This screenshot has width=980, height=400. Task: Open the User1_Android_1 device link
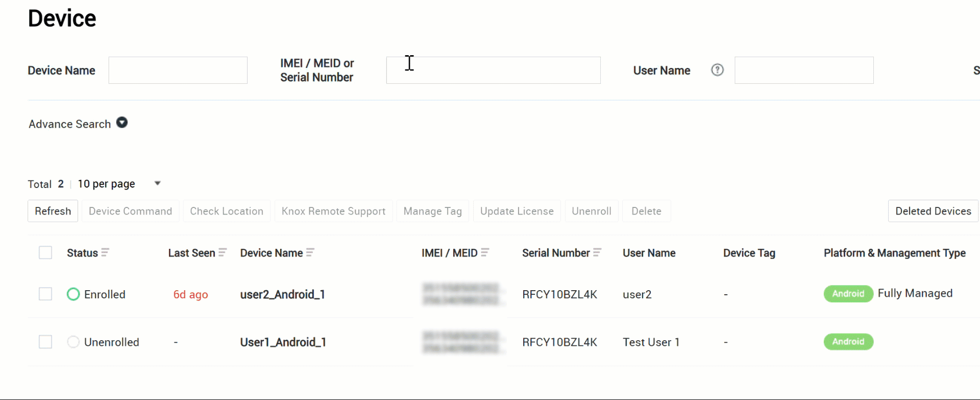tap(283, 342)
